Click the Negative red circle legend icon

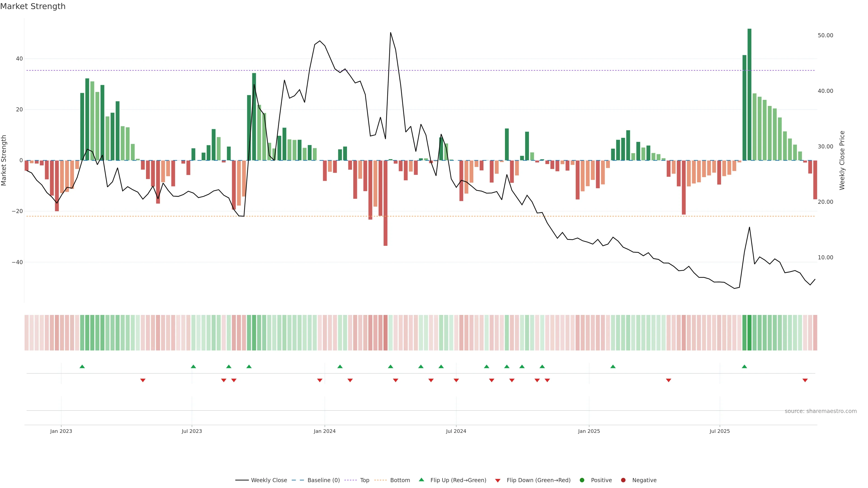coord(623,480)
